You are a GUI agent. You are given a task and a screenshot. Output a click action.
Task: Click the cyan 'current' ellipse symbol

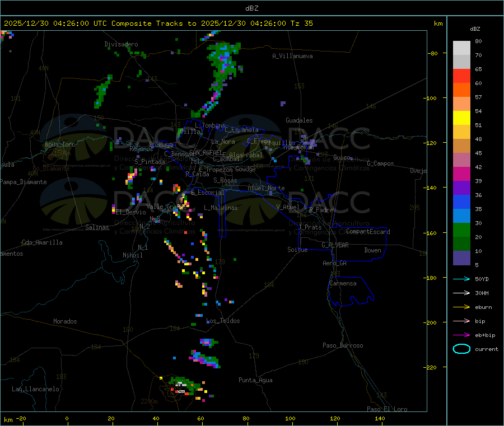(461, 349)
